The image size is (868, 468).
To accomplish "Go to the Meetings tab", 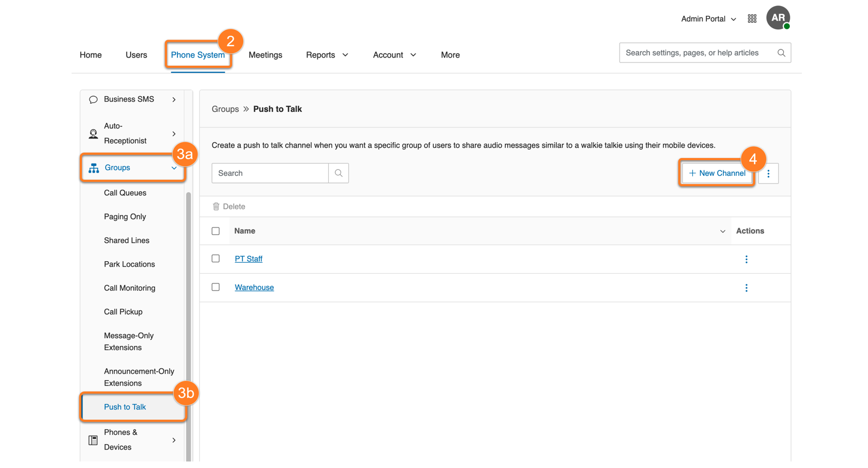I will [265, 55].
